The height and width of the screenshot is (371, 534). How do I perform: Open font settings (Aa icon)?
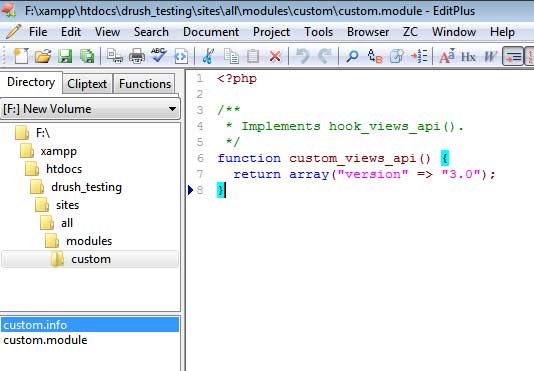pos(447,56)
